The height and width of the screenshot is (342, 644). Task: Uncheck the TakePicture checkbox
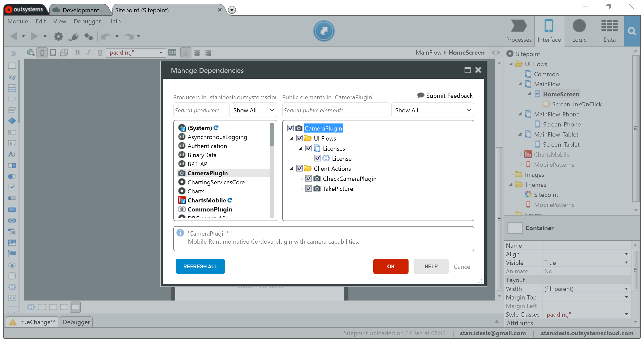point(309,189)
